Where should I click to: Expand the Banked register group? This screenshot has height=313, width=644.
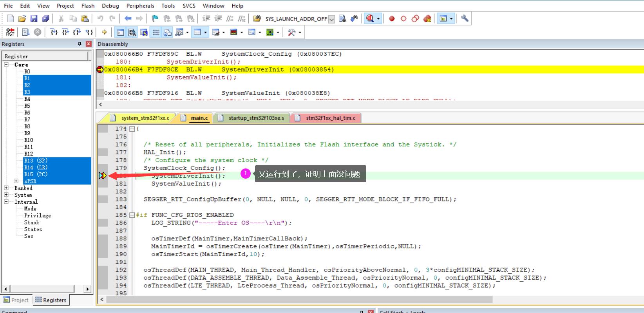tap(6, 188)
